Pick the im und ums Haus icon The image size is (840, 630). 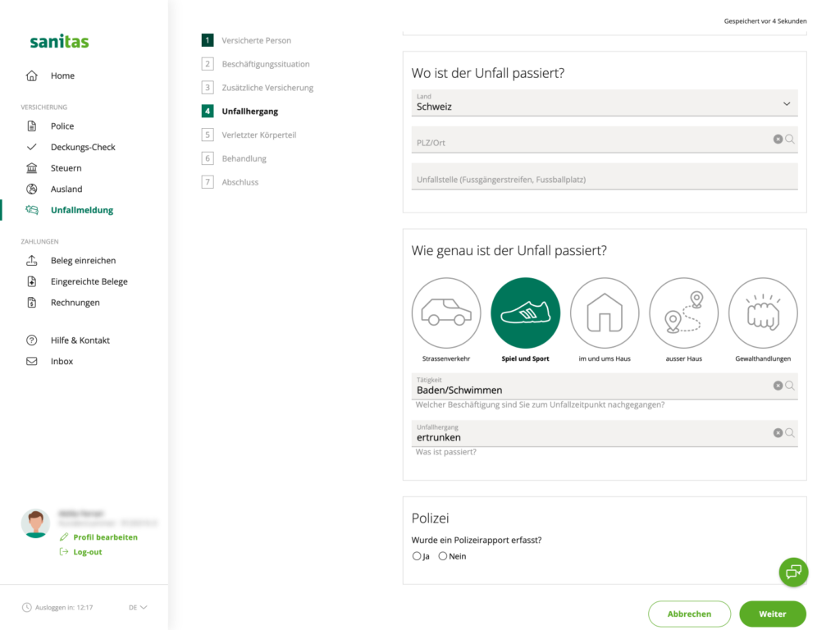(x=605, y=313)
